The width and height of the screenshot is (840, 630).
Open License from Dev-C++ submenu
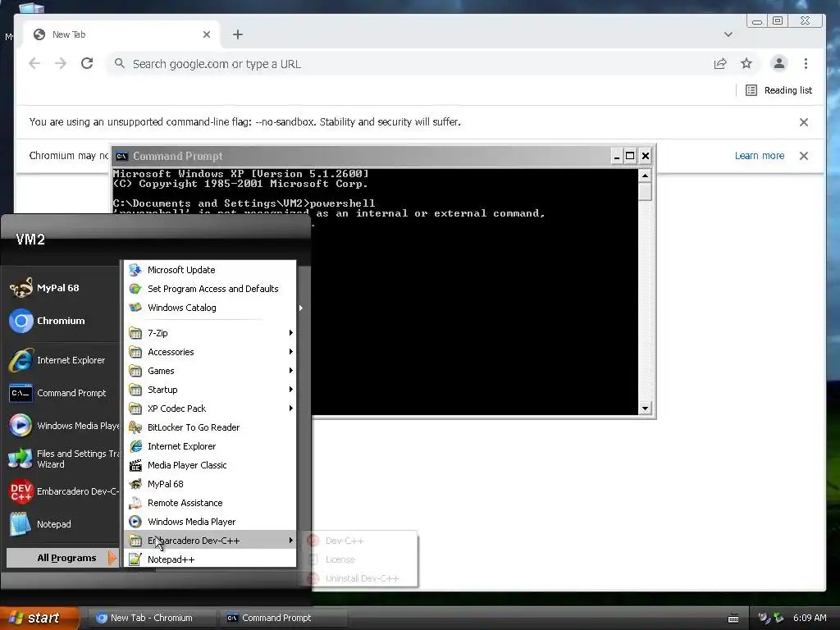359,559
